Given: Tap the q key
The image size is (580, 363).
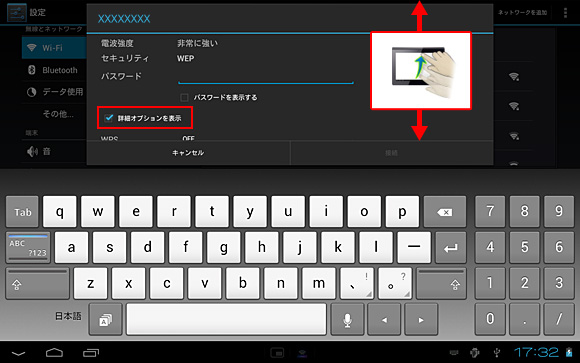Looking at the screenshot, I should (x=60, y=212).
